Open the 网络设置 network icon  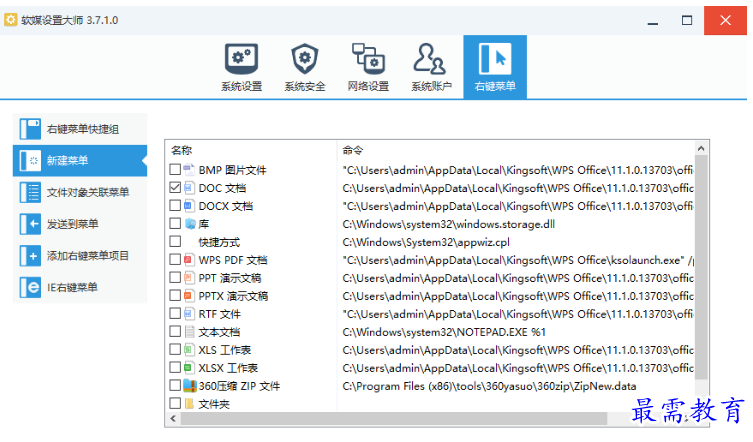pos(368,59)
